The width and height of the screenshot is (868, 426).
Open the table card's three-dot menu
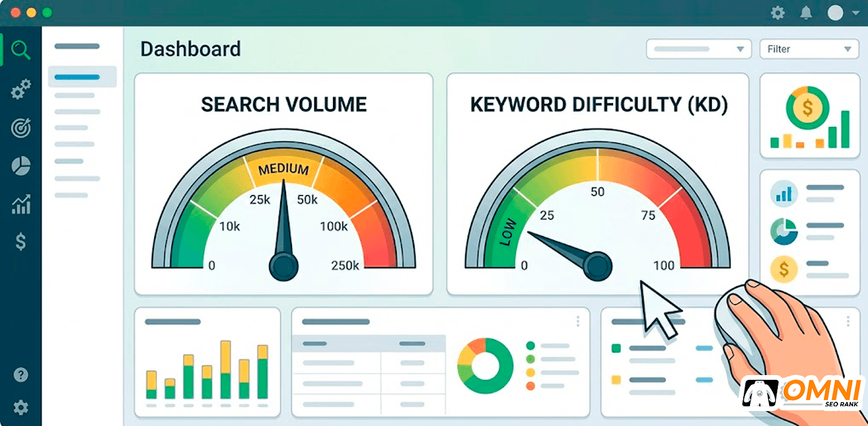[578, 321]
